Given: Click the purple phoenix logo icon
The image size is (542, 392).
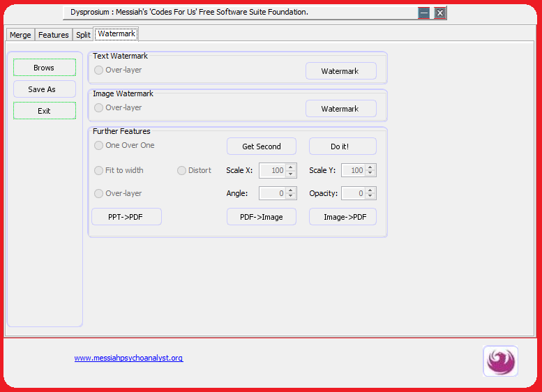Looking at the screenshot, I should pos(500,361).
